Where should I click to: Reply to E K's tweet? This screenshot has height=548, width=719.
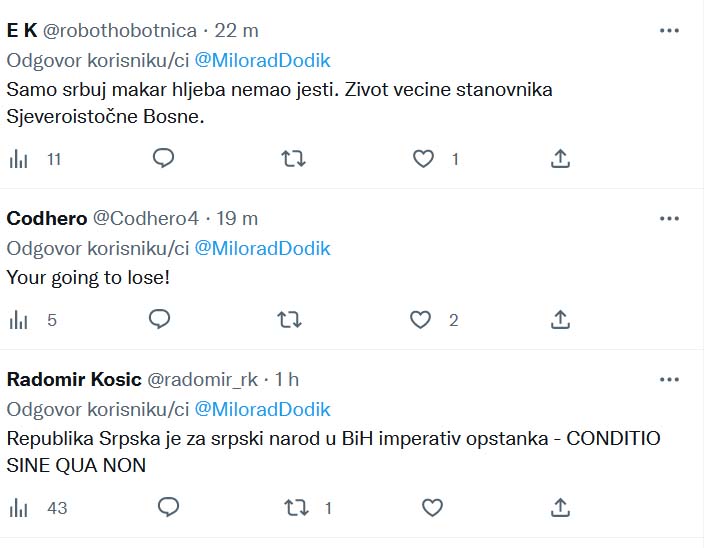tap(164, 158)
